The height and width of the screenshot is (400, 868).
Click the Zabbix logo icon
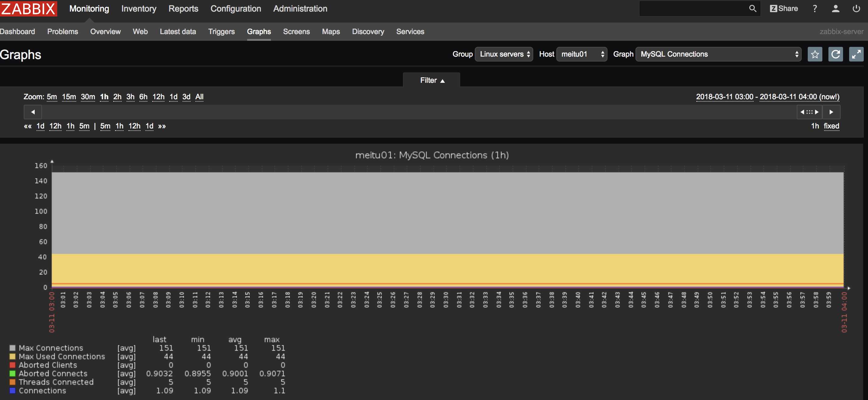pyautogui.click(x=28, y=8)
